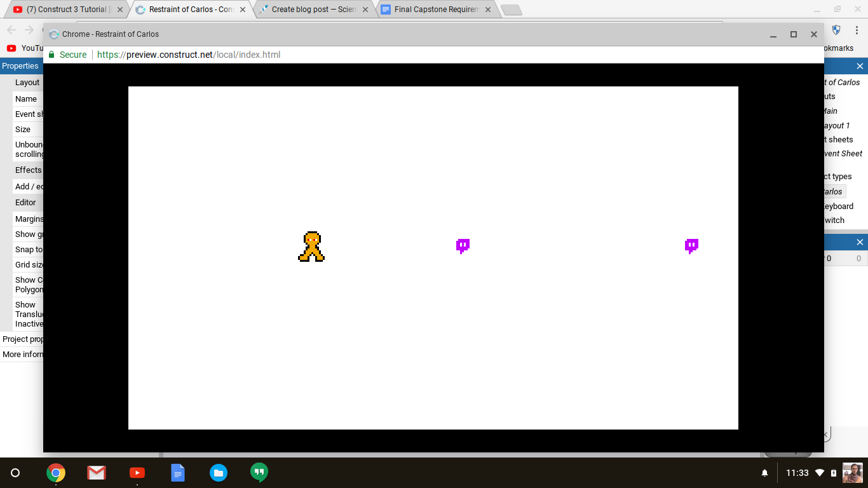
Task: Open Hangouts from the shelf
Action: (259, 473)
